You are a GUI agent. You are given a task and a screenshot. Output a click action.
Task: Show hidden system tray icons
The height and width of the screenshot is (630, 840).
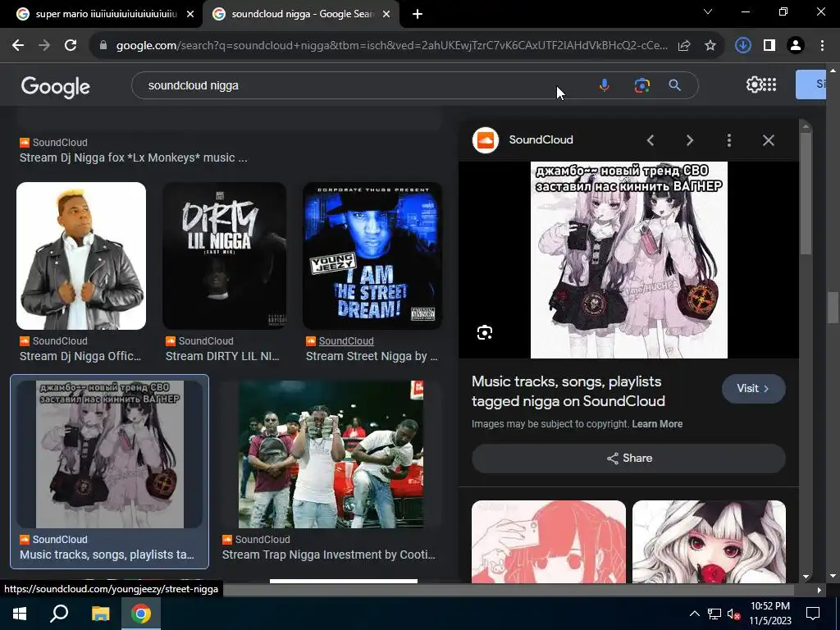coord(694,614)
